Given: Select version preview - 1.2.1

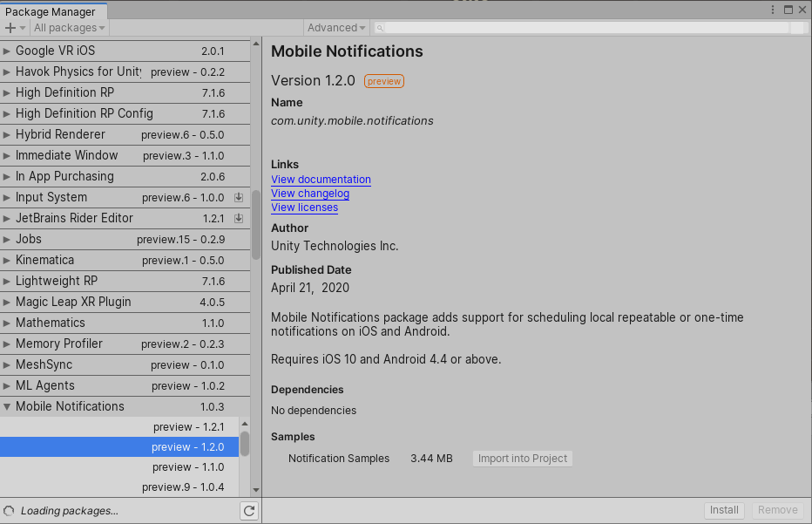Looking at the screenshot, I should pos(119,427).
